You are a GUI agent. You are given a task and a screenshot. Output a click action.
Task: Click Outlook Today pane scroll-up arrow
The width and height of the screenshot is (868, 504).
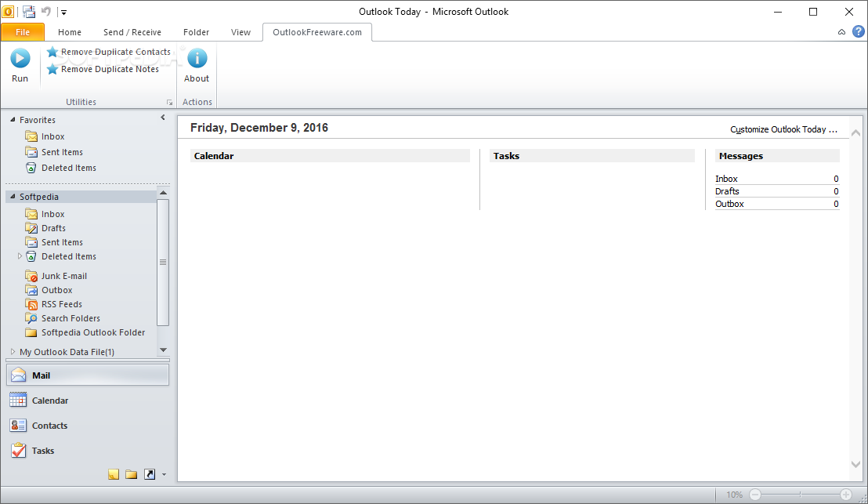(x=855, y=133)
